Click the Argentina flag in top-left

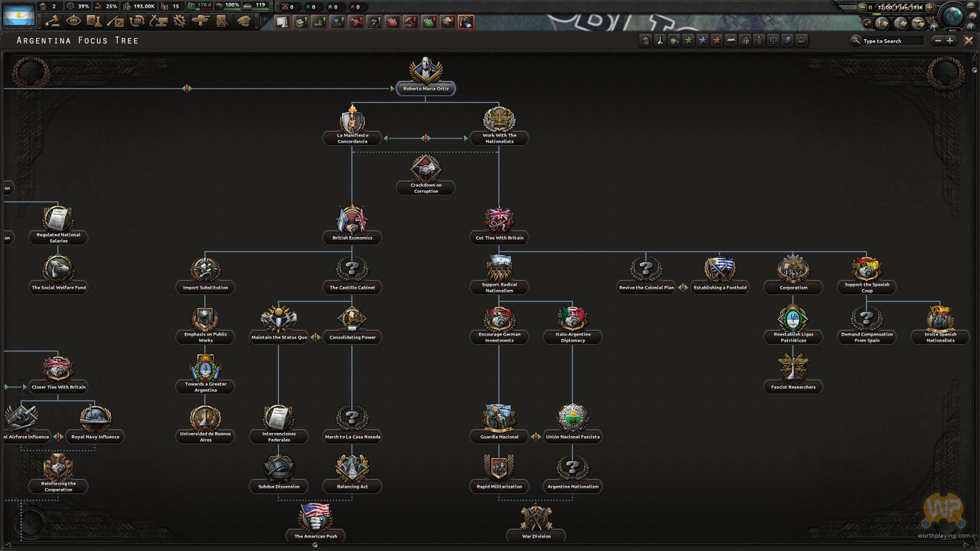point(19,15)
